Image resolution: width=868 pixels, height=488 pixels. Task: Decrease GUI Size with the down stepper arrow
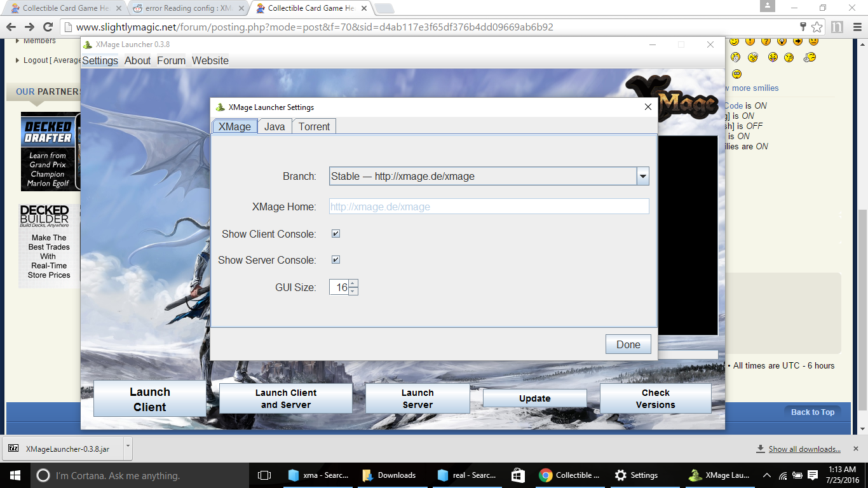point(353,291)
